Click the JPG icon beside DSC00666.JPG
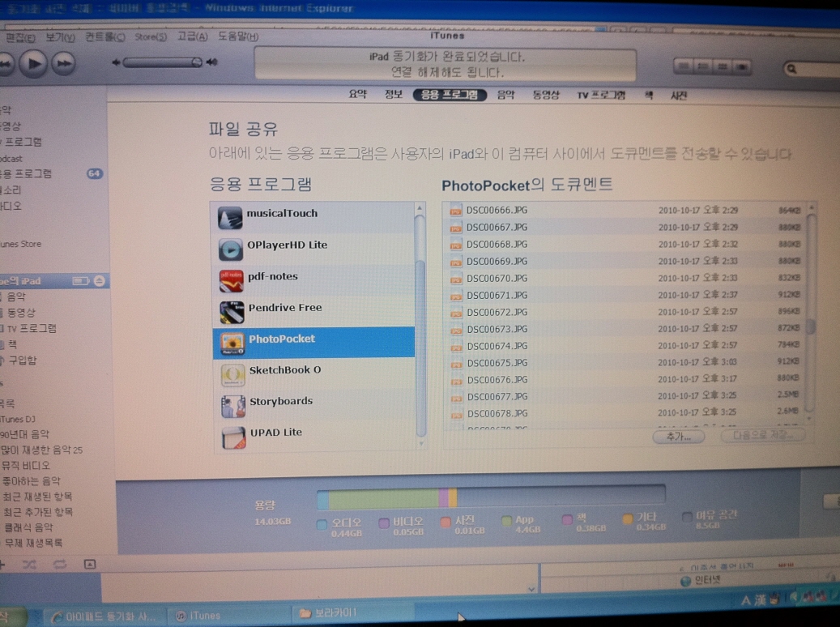The width and height of the screenshot is (840, 627). tap(455, 211)
